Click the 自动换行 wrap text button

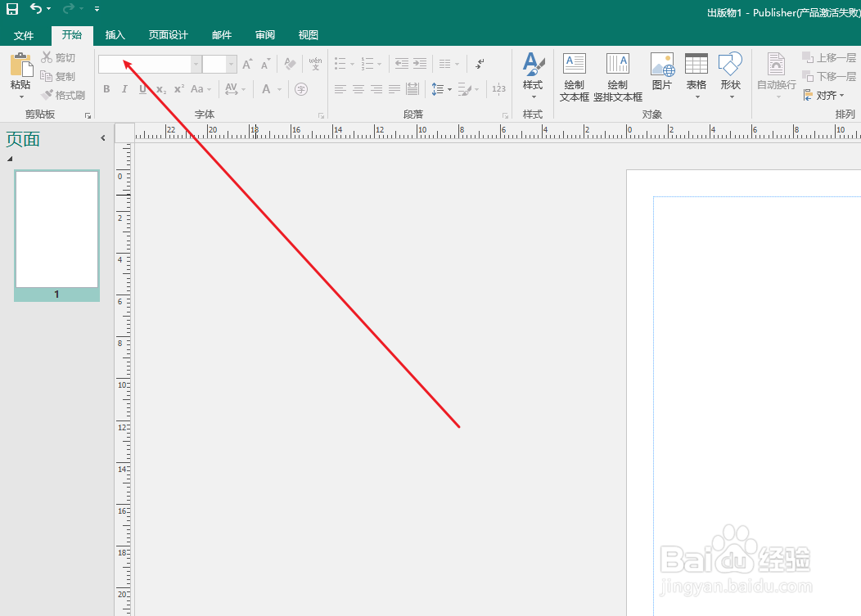pos(777,76)
